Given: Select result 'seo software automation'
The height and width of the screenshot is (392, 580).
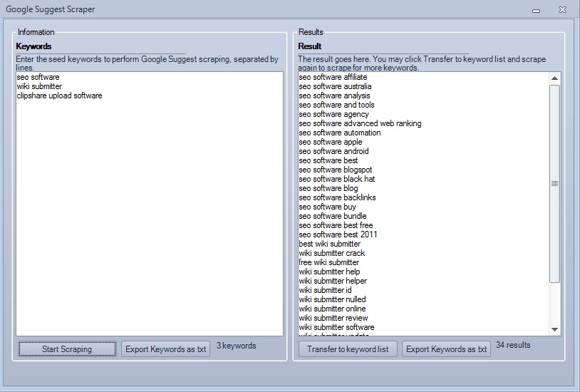Looking at the screenshot, I should pos(340,133).
